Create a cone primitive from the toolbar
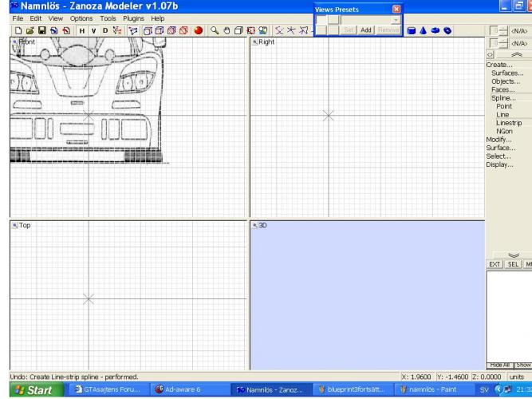The height and width of the screenshot is (399, 532). (423, 30)
